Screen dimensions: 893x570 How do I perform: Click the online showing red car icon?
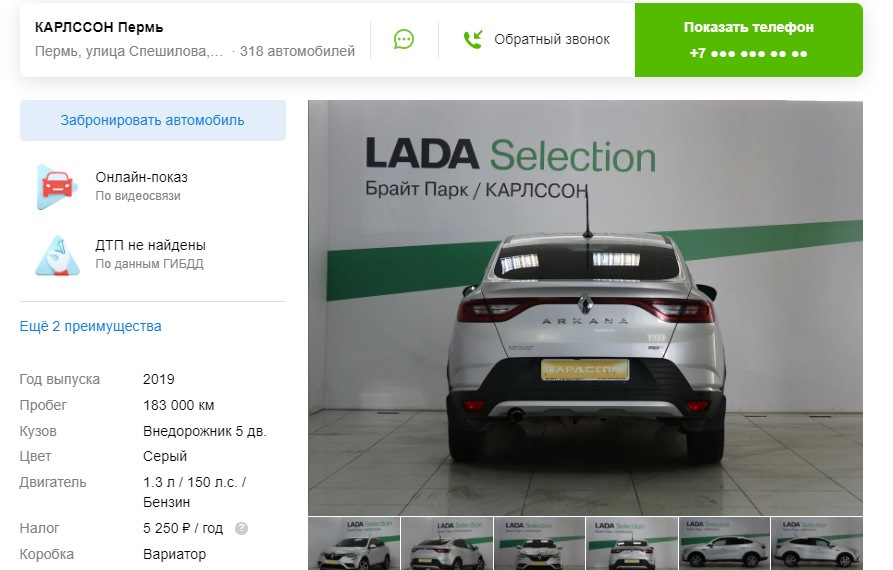(x=57, y=187)
